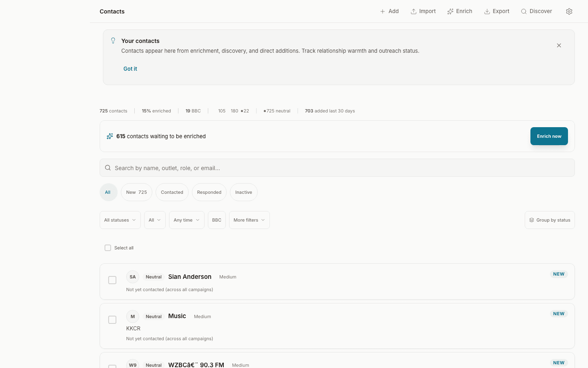Click the Add contact plus icon
Screen dimensions: 588x368
click(382, 11)
